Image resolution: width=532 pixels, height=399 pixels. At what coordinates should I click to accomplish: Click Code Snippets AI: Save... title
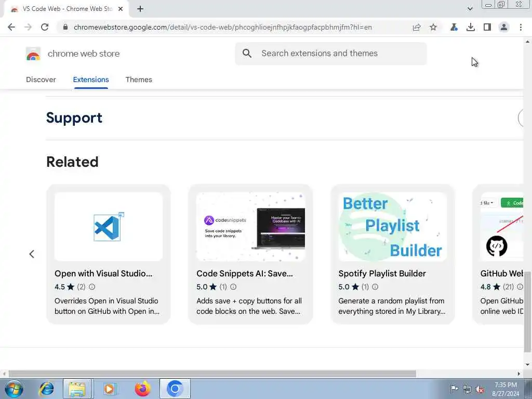tap(245, 273)
